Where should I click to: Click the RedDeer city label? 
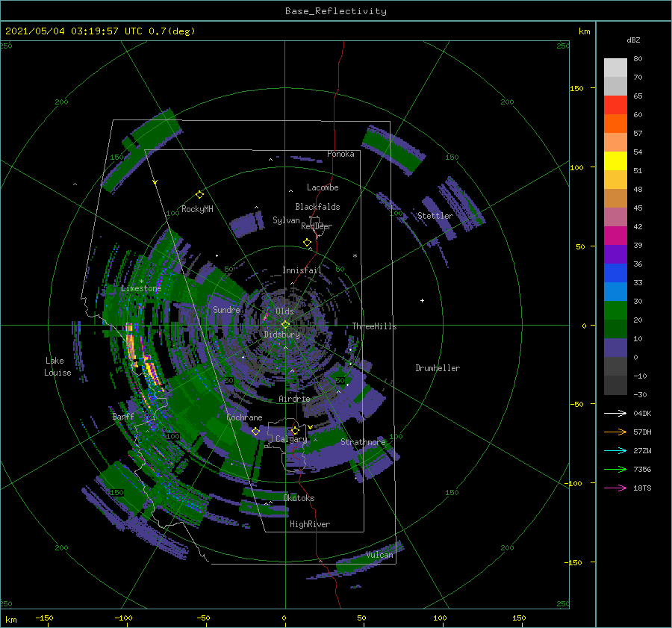(x=317, y=226)
